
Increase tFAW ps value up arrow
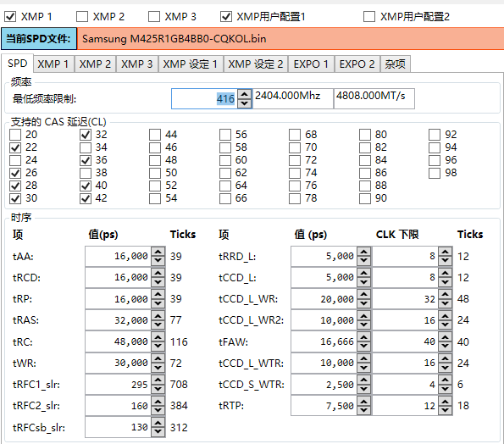[x=364, y=336]
